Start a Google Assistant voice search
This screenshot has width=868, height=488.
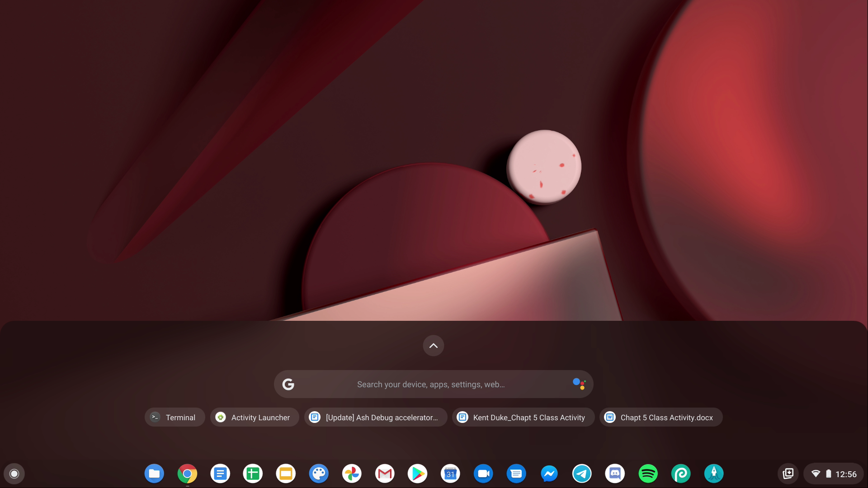pos(579,384)
